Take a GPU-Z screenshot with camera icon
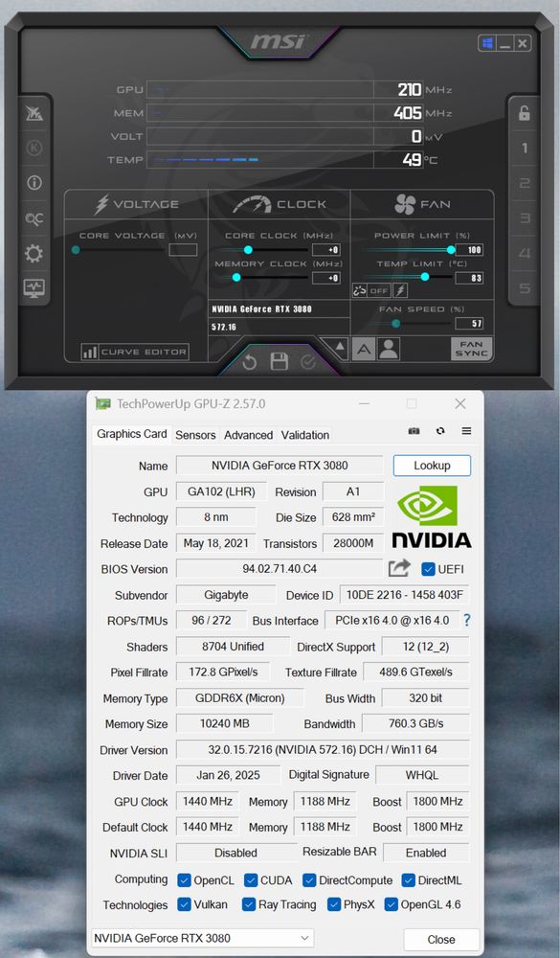This screenshot has width=560, height=958. [x=414, y=431]
